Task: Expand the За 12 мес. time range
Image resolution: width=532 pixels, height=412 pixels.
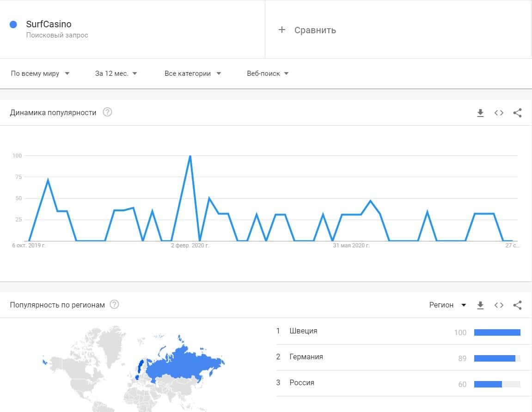Action: (x=116, y=74)
